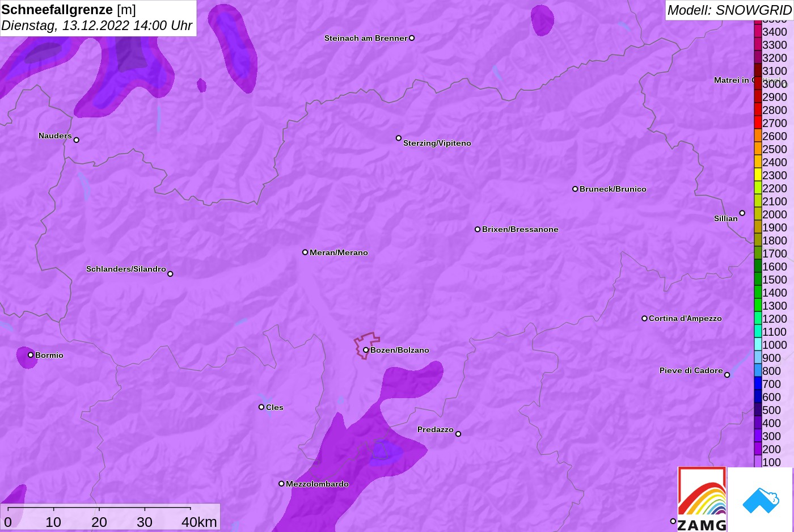Pick the 700 m blue legend swatch

point(758,384)
